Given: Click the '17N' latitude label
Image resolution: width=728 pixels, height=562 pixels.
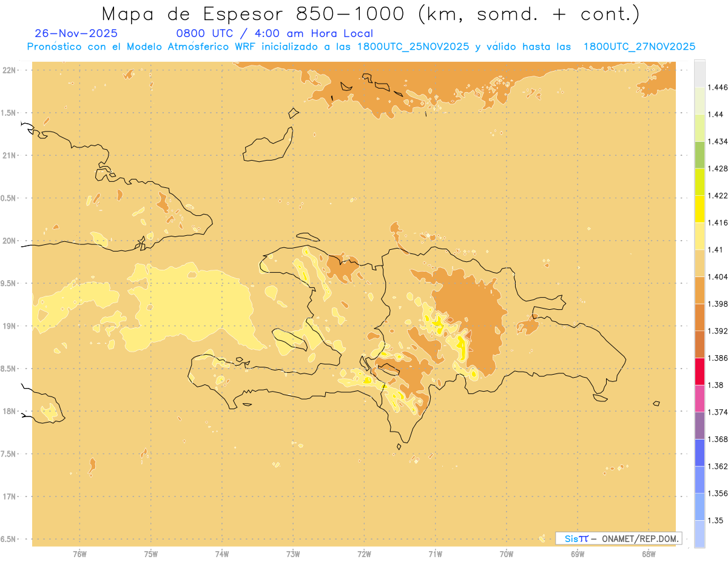Looking at the screenshot, I should [10, 497].
